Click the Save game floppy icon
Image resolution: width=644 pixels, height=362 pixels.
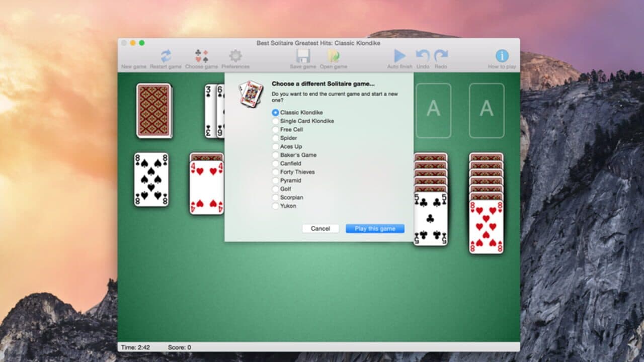303,56
